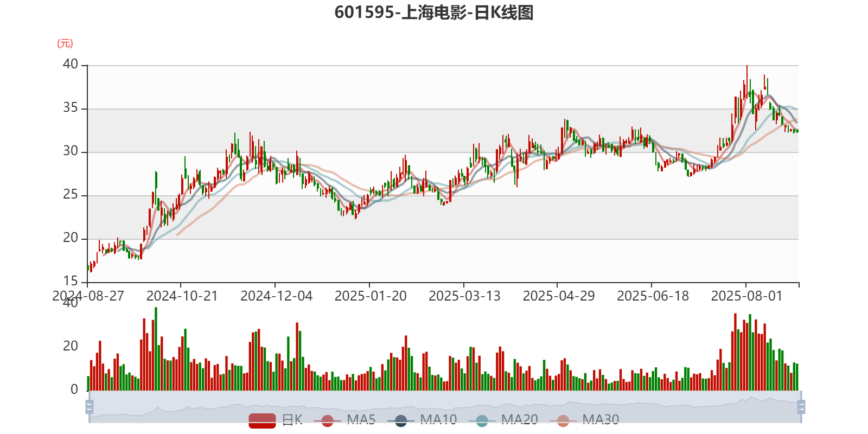The height and width of the screenshot is (434, 868).
Task: Click the (元) unit label
Action: point(65,43)
